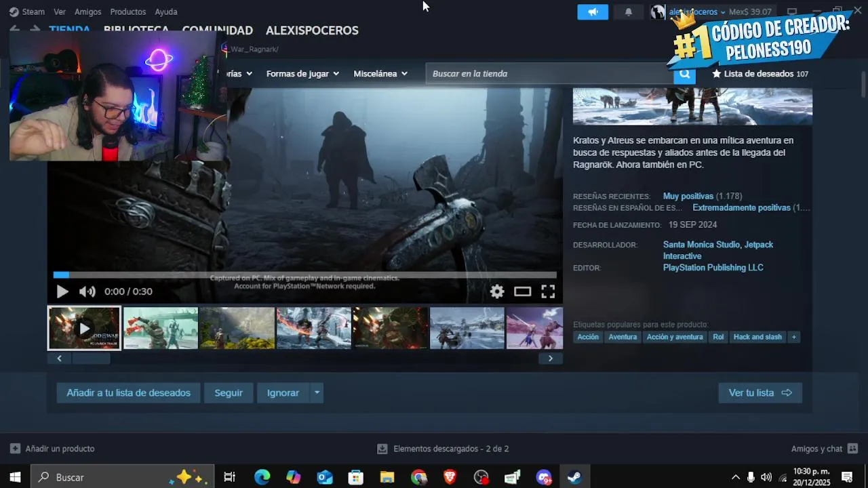The width and height of the screenshot is (868, 488).
Task: Select the fourth screenshot thumbnail
Action: click(x=314, y=328)
